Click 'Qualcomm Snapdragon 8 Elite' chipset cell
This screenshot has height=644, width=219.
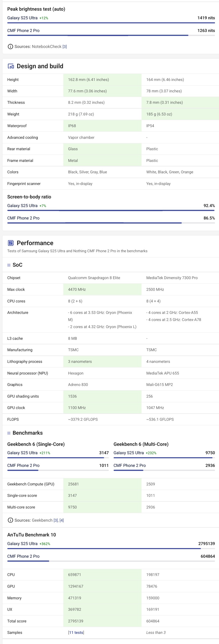click(102, 278)
